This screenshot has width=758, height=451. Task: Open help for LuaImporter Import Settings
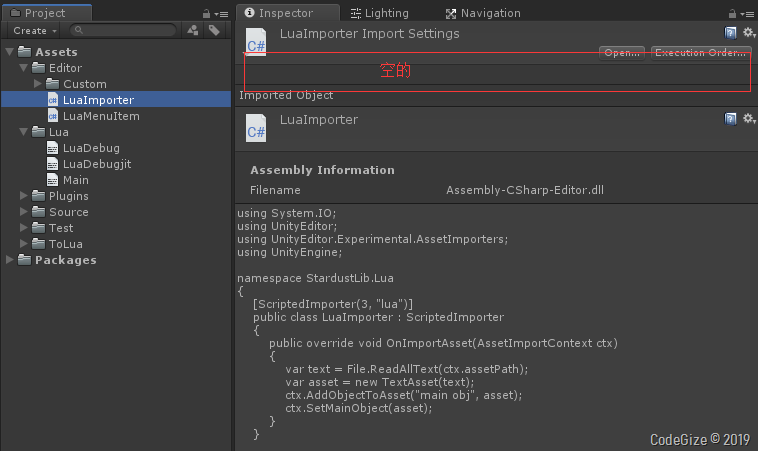(730, 33)
